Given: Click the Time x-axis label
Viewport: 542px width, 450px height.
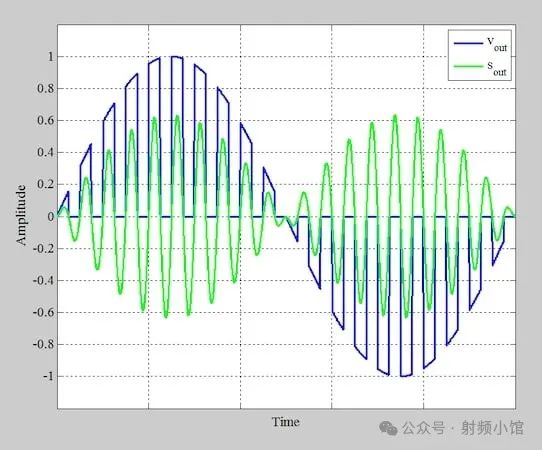Looking at the screenshot, I should click(x=286, y=422).
